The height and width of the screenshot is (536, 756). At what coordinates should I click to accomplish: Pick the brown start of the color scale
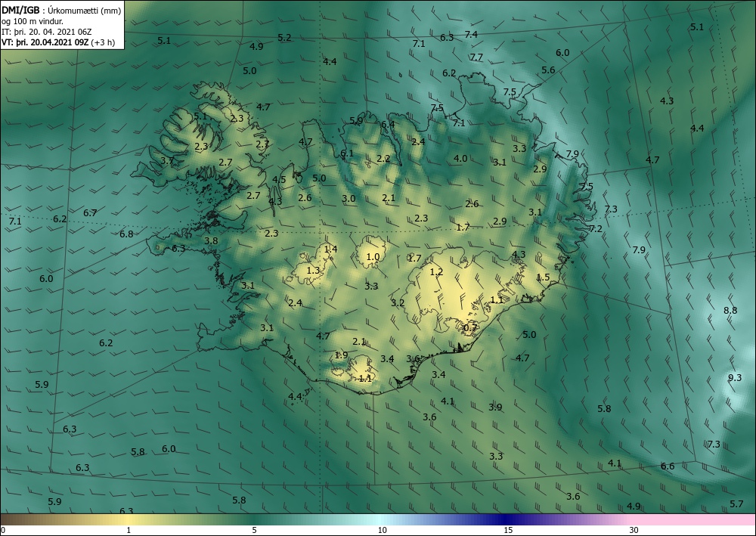pyautogui.click(x=20, y=519)
